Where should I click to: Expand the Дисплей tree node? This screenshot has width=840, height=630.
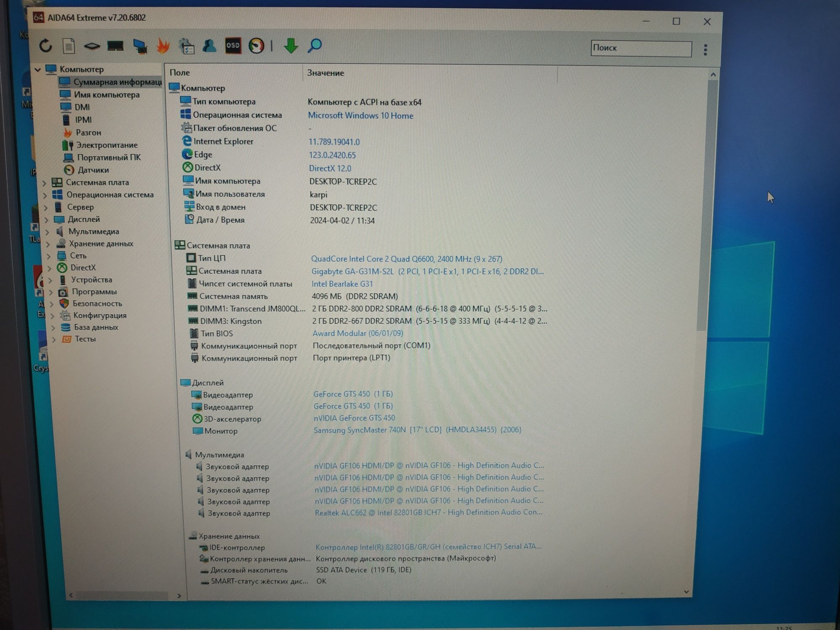coord(47,220)
